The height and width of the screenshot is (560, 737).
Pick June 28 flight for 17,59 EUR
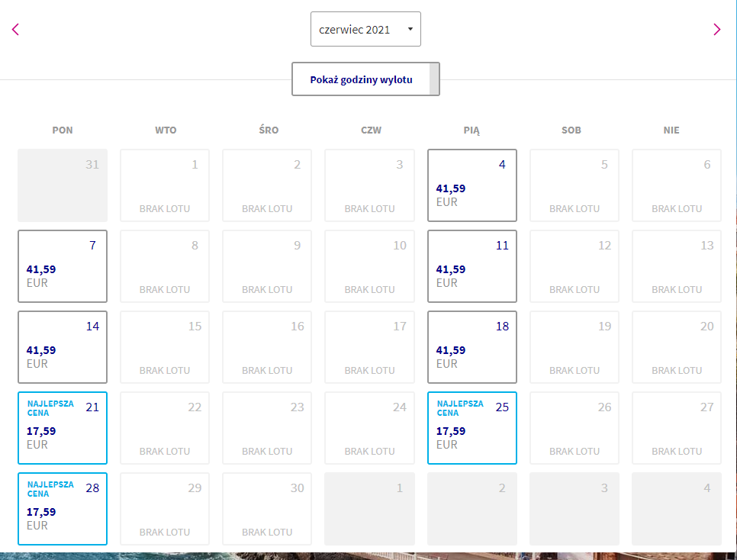point(63,509)
